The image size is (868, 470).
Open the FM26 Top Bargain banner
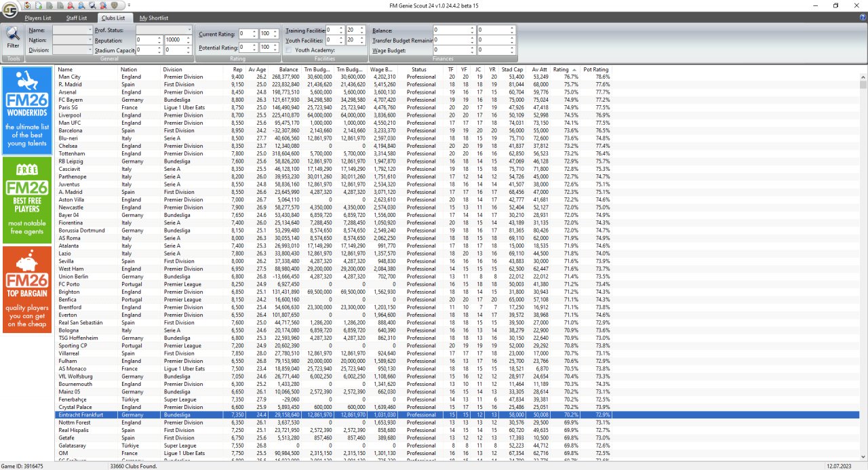click(27, 290)
